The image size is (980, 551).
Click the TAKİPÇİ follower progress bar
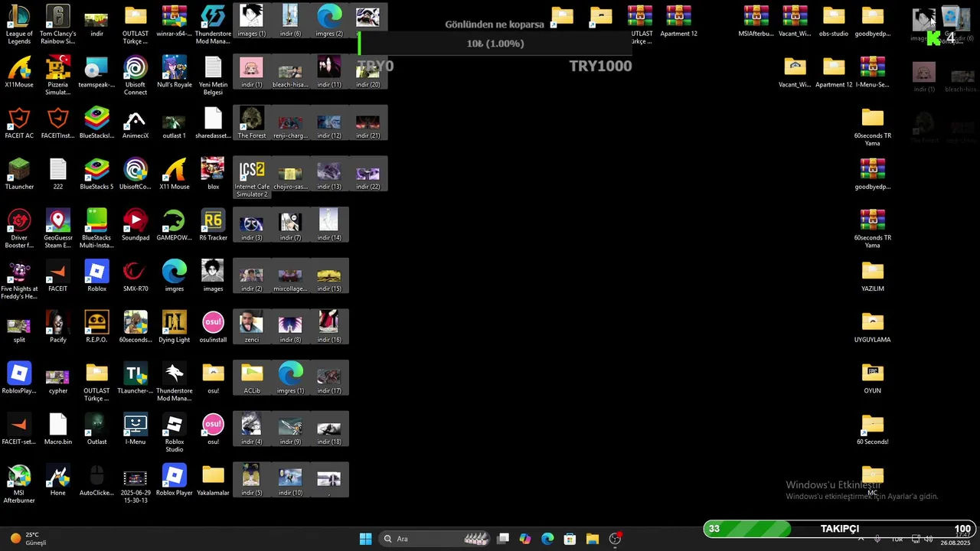[840, 529]
